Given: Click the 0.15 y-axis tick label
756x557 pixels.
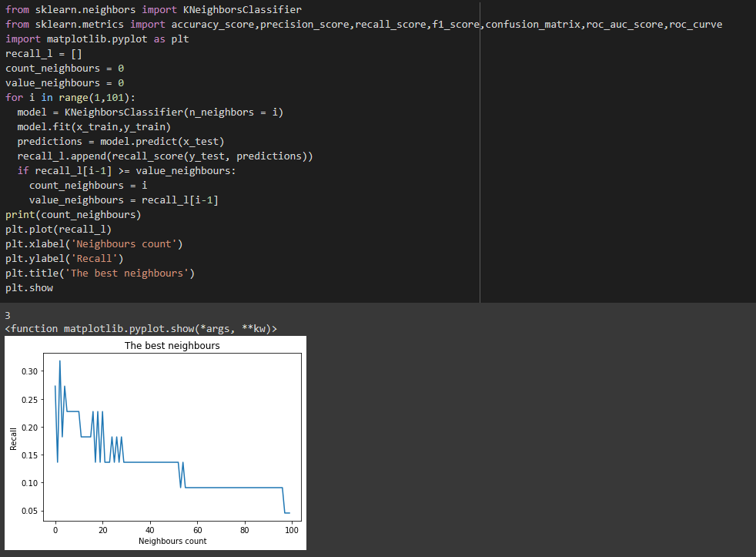Looking at the screenshot, I should 29,455.
